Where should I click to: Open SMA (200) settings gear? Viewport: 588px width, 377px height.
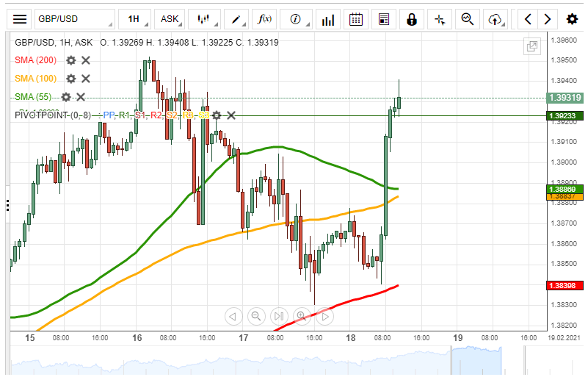point(71,60)
